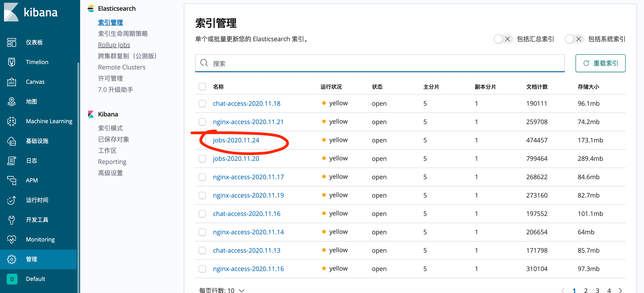Open index jobs-2020.11.20 link
The height and width of the screenshot is (293, 644).
coord(236,158)
